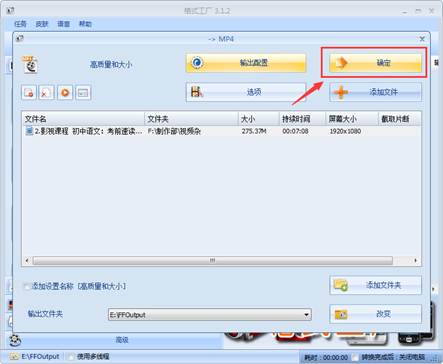The image size is (443, 364).
Task: Click the 添加文件 add file button
Action: [375, 92]
